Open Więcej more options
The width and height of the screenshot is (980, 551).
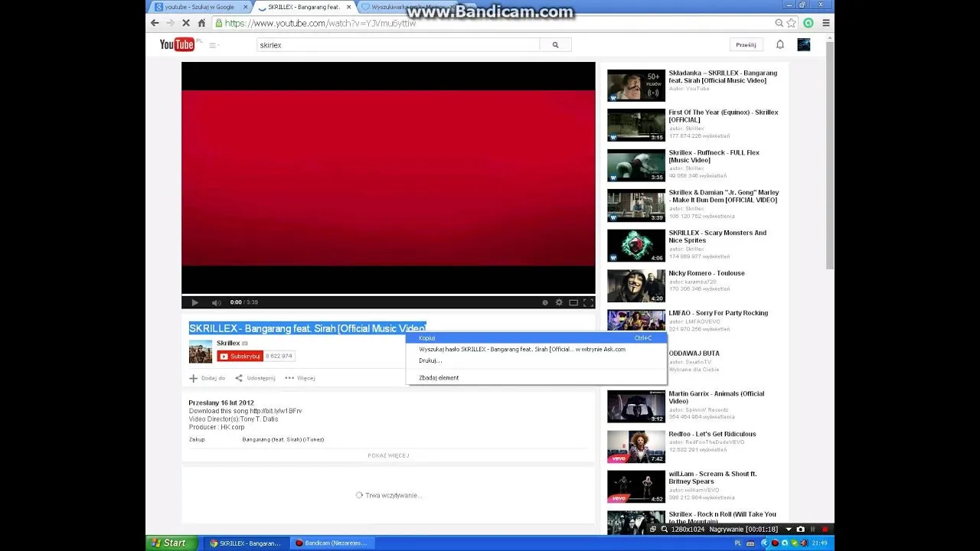tap(300, 378)
